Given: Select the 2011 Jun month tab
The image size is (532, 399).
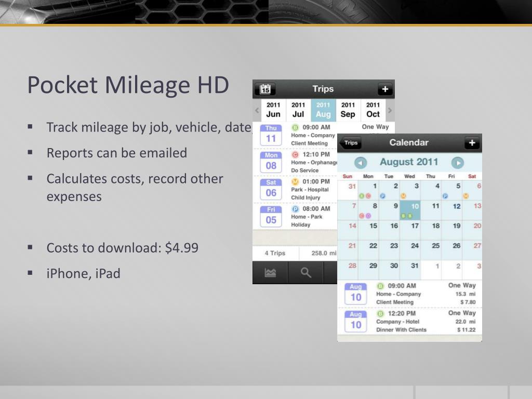Looking at the screenshot, I should (273, 110).
